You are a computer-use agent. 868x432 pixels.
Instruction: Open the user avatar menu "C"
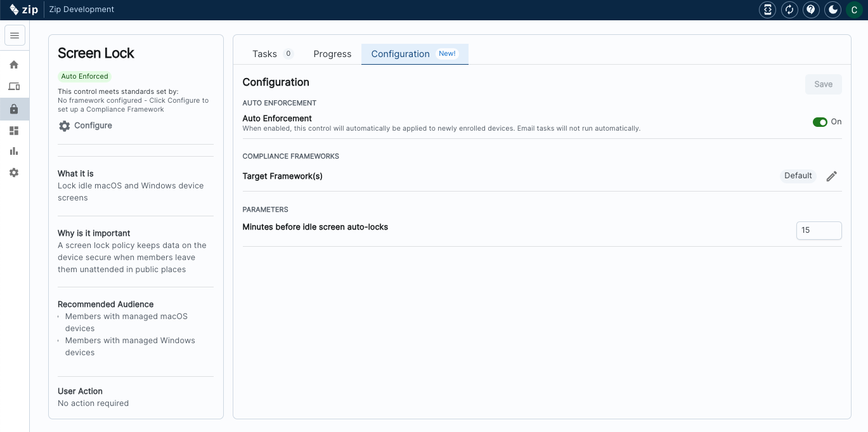tap(854, 10)
